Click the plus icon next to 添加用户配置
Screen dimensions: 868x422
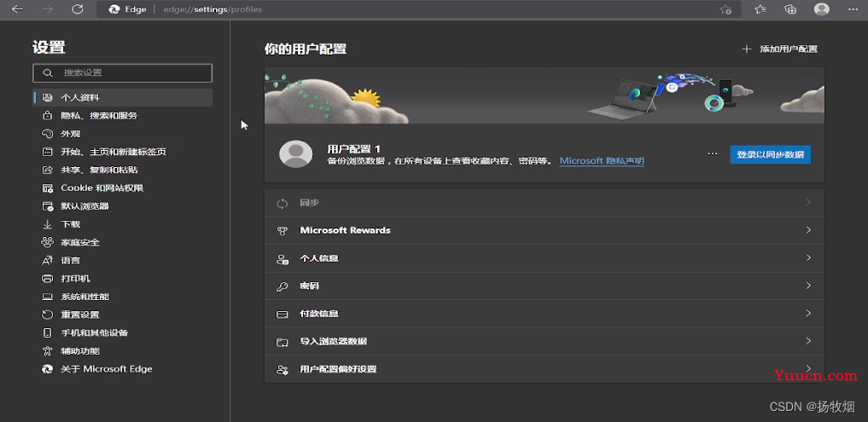pyautogui.click(x=746, y=49)
